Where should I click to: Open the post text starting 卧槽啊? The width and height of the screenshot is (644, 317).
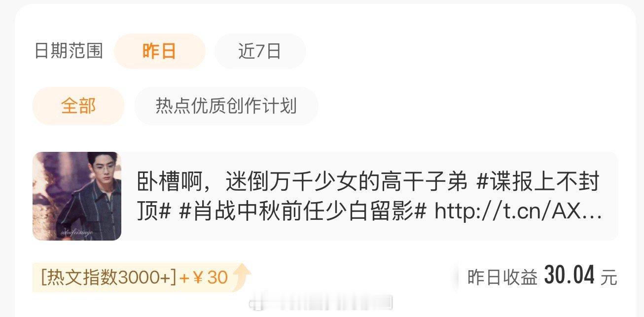click(x=370, y=196)
